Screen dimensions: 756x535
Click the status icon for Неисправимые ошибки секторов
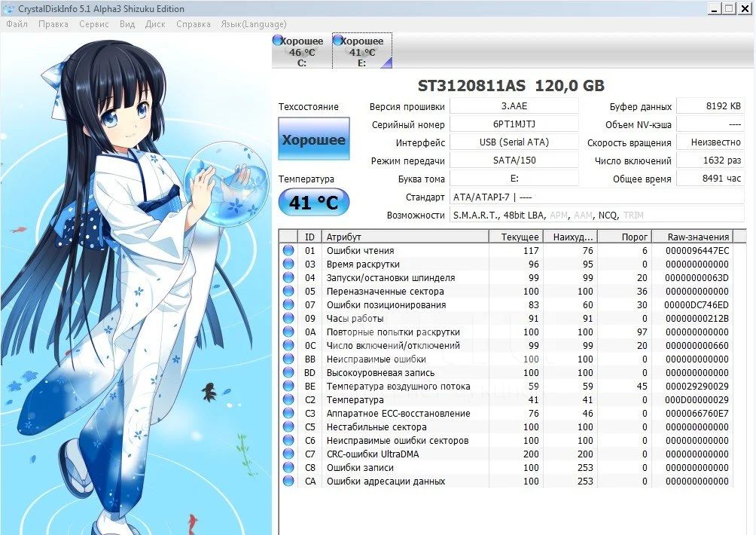(x=288, y=440)
